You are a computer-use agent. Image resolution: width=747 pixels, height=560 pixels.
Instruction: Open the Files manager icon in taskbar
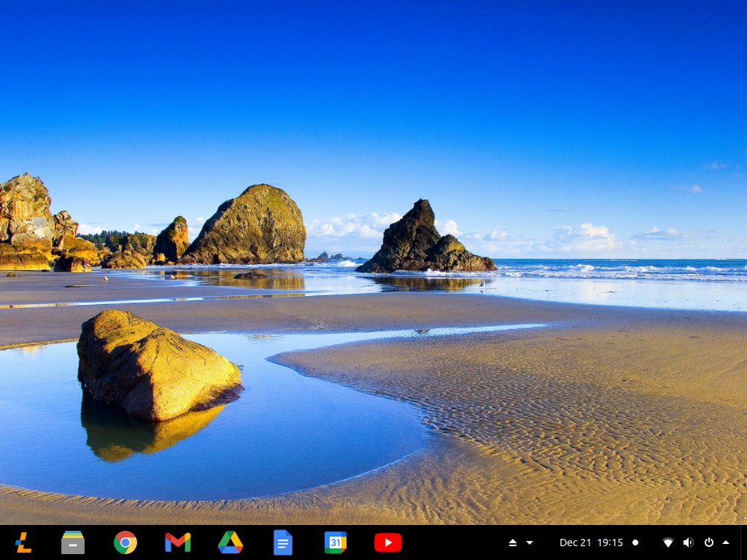click(73, 542)
